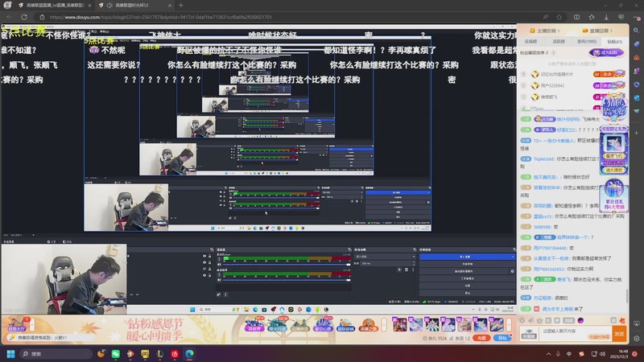
Task: Select the 英雄联盟时光杯S3 browser tab
Action: coord(135,6)
